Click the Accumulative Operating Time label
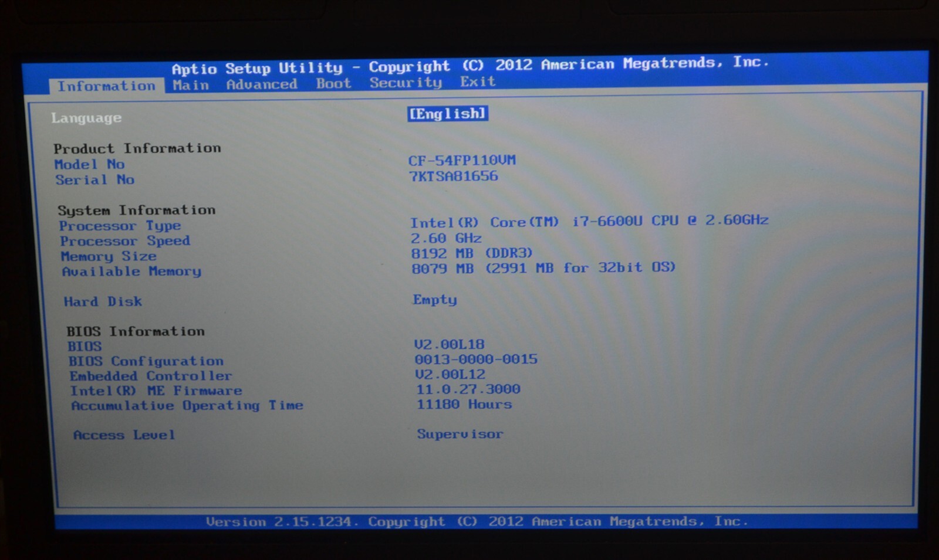 point(187,406)
